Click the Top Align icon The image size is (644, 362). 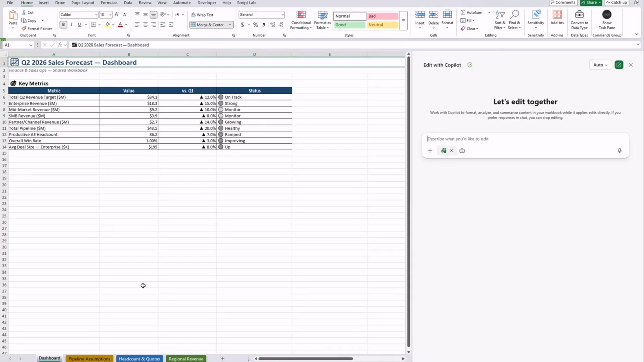coord(137,14)
